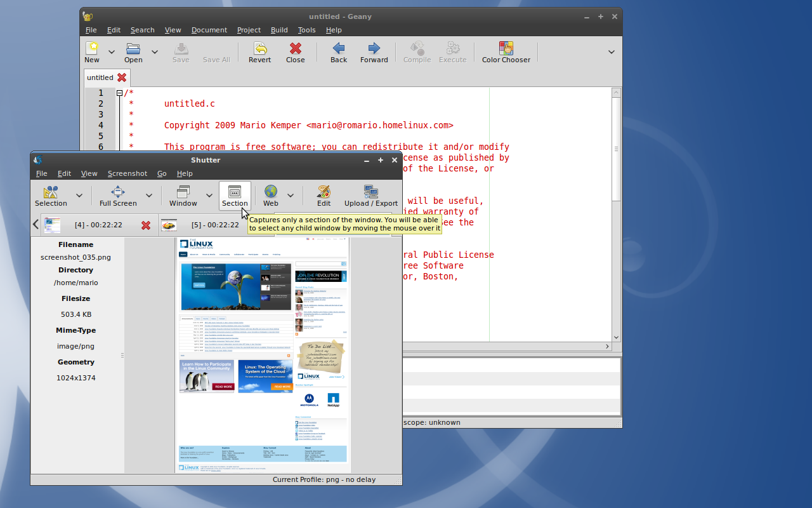Open the Build menu in Geany
The height and width of the screenshot is (508, 812).
tap(279, 30)
